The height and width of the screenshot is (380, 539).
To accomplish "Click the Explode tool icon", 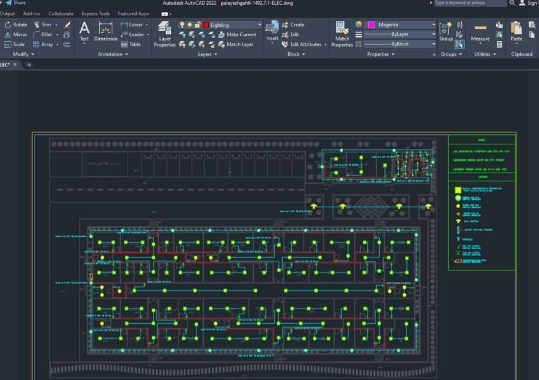I will 67,34.
